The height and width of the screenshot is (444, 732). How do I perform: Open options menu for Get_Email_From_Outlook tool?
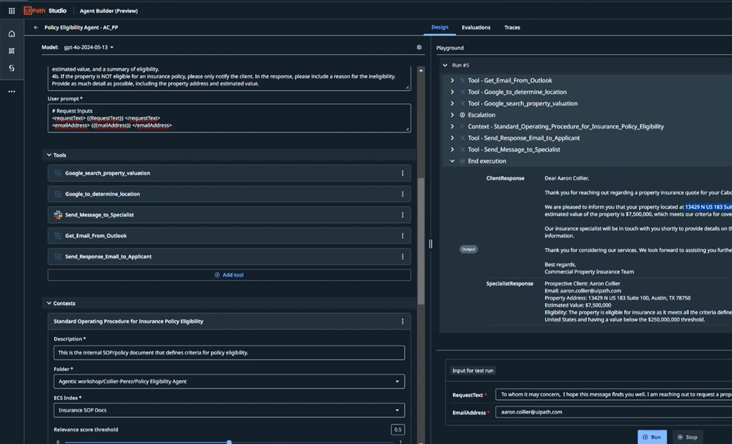402,236
